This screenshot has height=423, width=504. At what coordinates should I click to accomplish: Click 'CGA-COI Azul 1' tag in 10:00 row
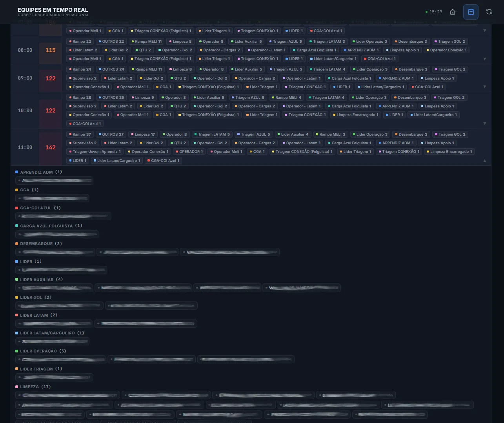click(86, 123)
